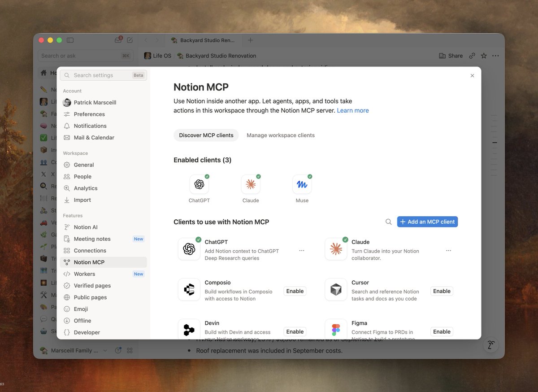The image size is (538, 392).
Task: Click the Figma logo icon
Action: tap(336, 330)
